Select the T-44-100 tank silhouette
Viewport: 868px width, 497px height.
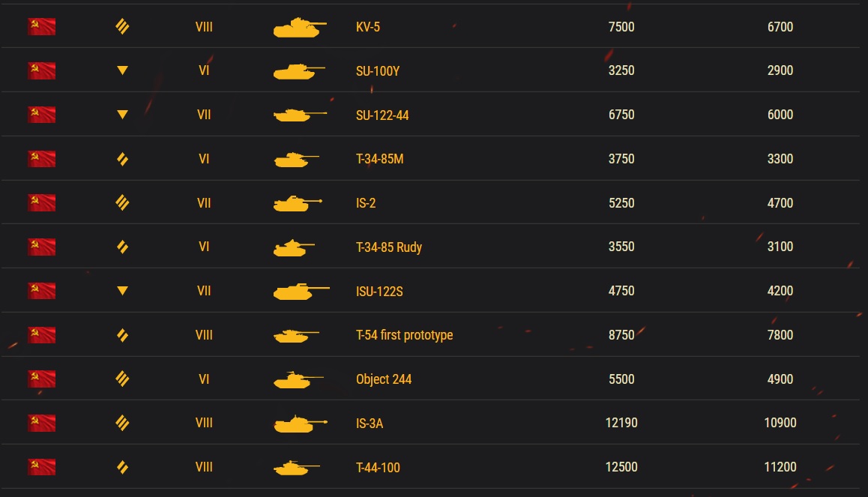point(297,468)
